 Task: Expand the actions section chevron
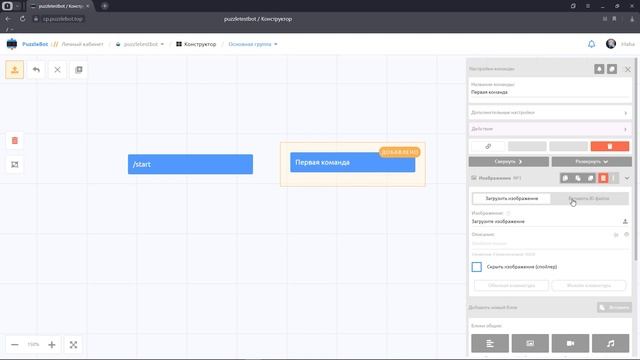pyautogui.click(x=625, y=129)
